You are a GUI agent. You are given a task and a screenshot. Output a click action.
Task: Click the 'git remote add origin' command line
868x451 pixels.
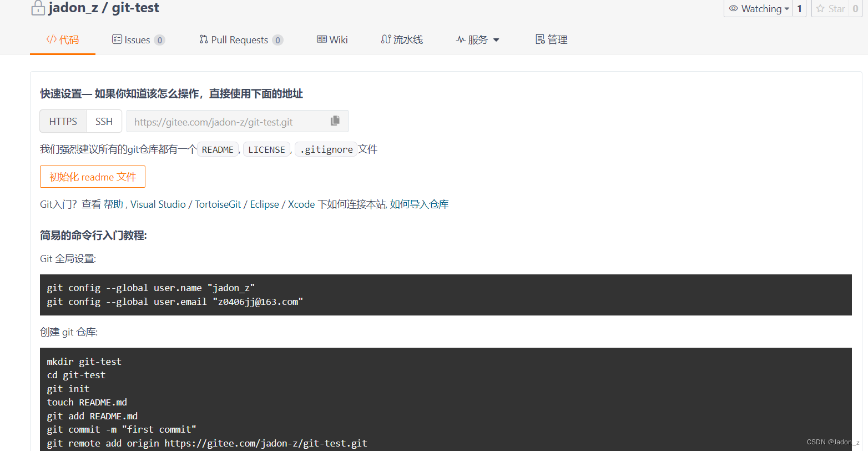tap(207, 443)
